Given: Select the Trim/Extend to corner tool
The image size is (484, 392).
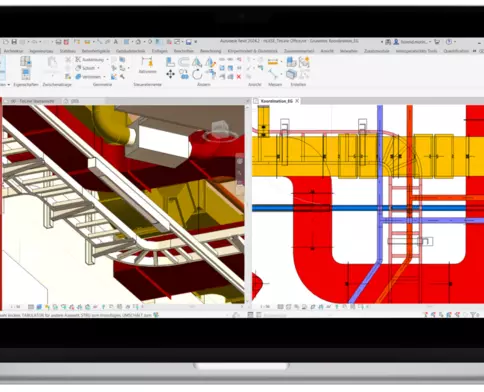Looking at the screenshot, I should click(x=210, y=74).
